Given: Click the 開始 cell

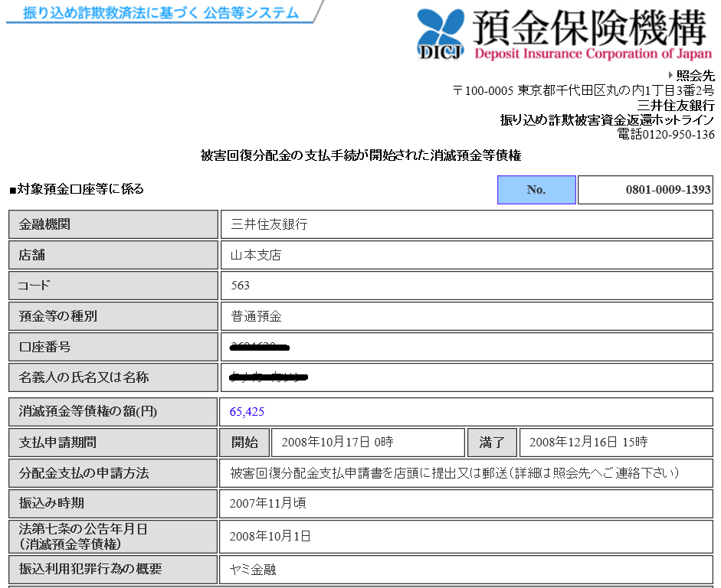Looking at the screenshot, I should click(x=244, y=443).
